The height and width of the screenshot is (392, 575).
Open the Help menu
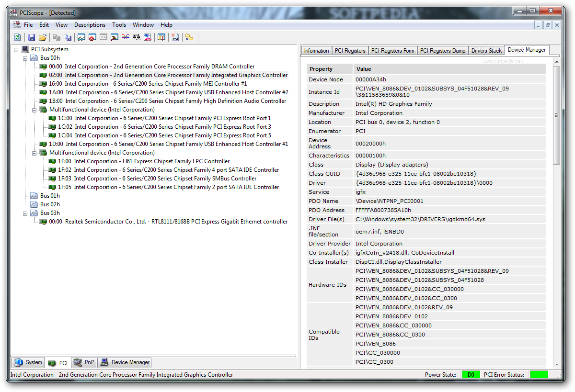click(x=166, y=25)
